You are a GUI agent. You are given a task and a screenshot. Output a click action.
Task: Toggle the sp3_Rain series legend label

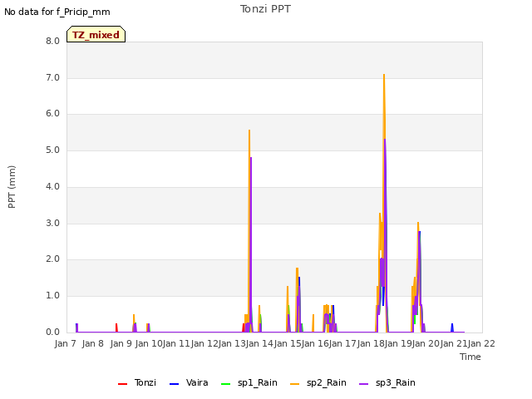tap(396, 382)
